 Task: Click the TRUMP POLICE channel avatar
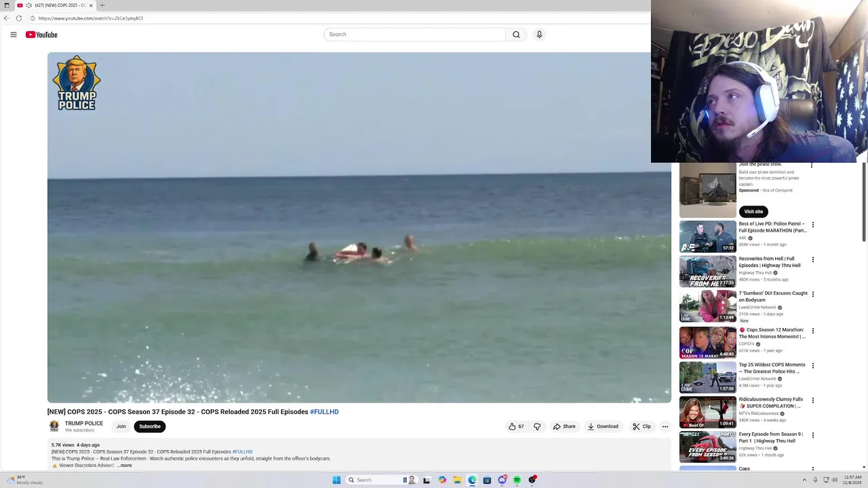coord(54,426)
